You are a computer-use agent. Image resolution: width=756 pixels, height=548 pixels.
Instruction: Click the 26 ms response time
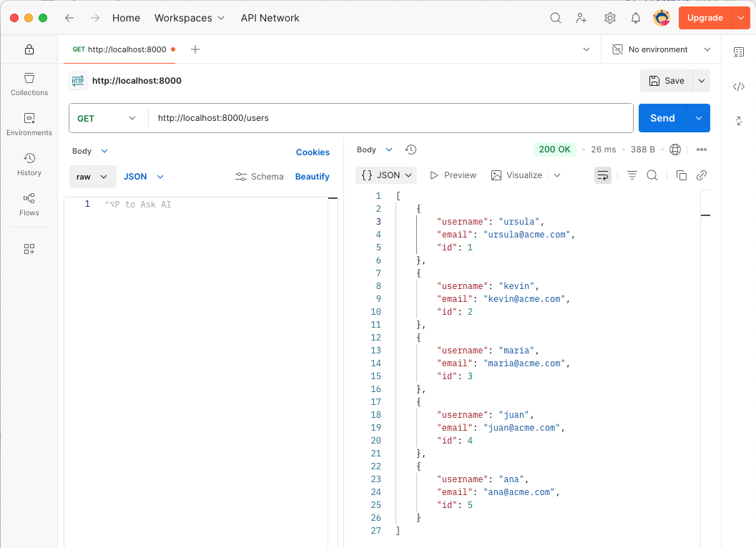(603, 150)
